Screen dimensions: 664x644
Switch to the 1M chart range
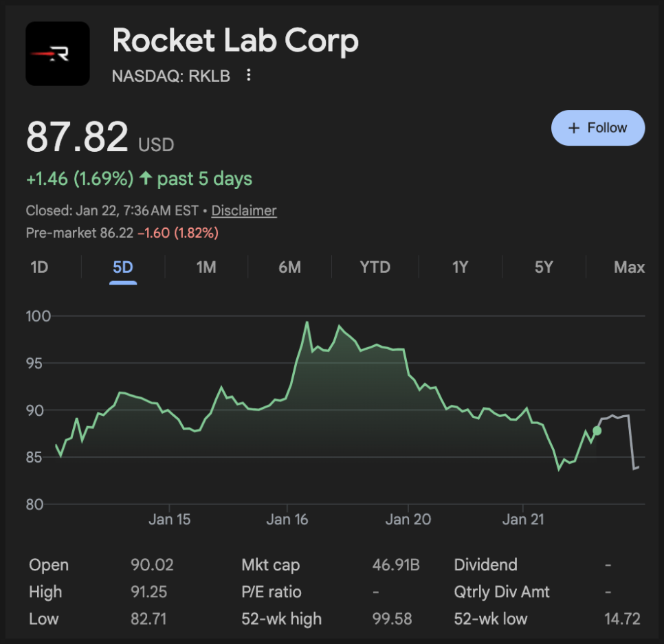coord(206,267)
